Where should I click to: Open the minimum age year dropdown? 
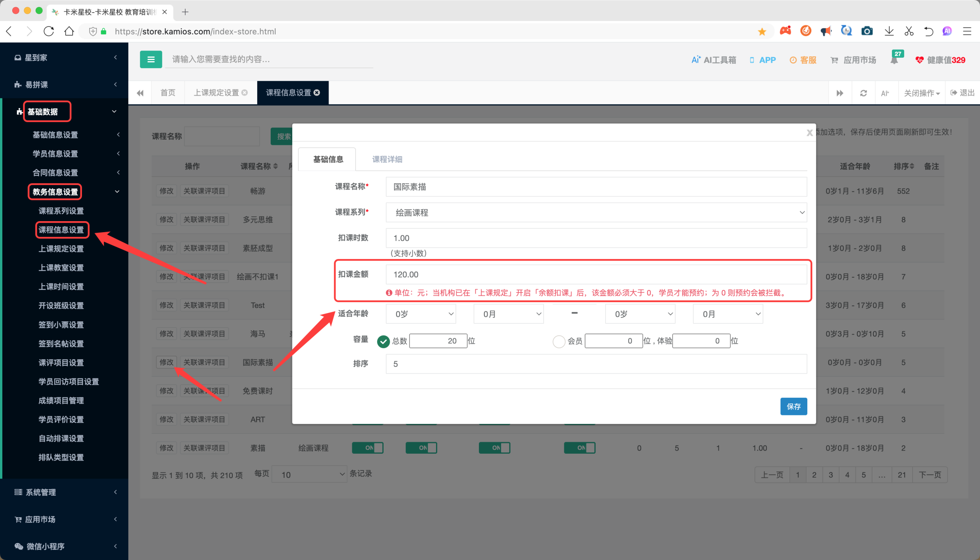pyautogui.click(x=421, y=314)
